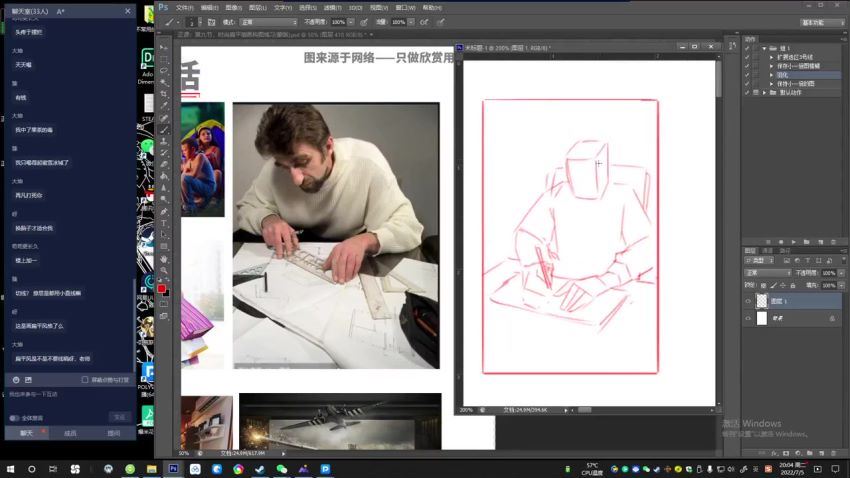850x478 pixels.
Task: Expand the 羽化 action steps
Action: (x=771, y=75)
